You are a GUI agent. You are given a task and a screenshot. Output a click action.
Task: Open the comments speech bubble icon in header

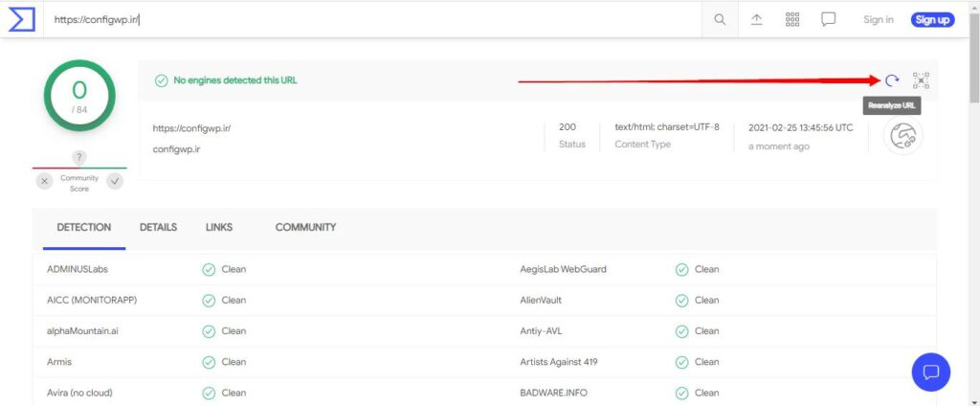click(x=829, y=19)
